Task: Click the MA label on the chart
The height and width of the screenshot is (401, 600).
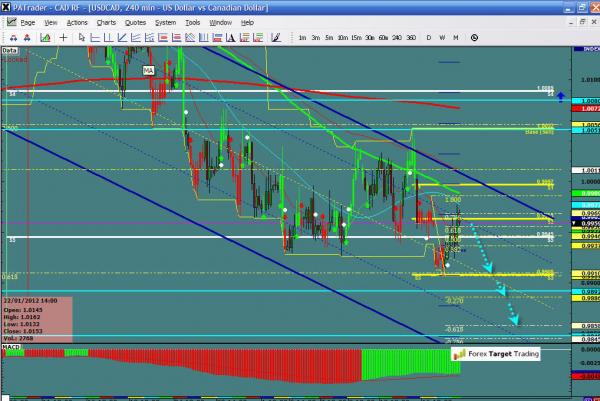Action: click(148, 71)
